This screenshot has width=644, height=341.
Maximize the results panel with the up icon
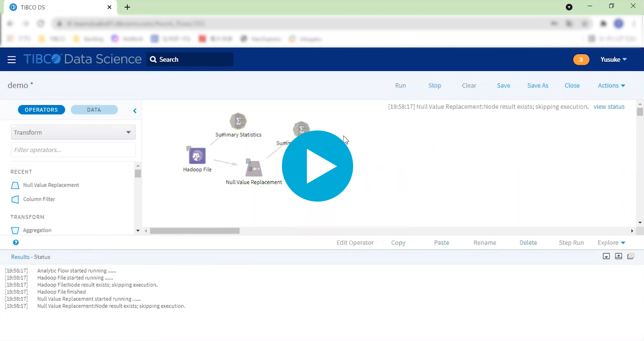pyautogui.click(x=619, y=256)
